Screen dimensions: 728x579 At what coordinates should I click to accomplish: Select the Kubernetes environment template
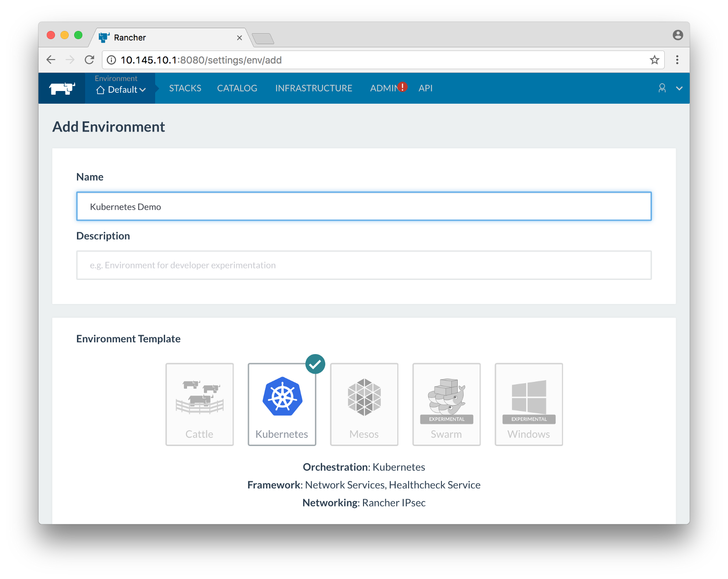click(x=282, y=404)
